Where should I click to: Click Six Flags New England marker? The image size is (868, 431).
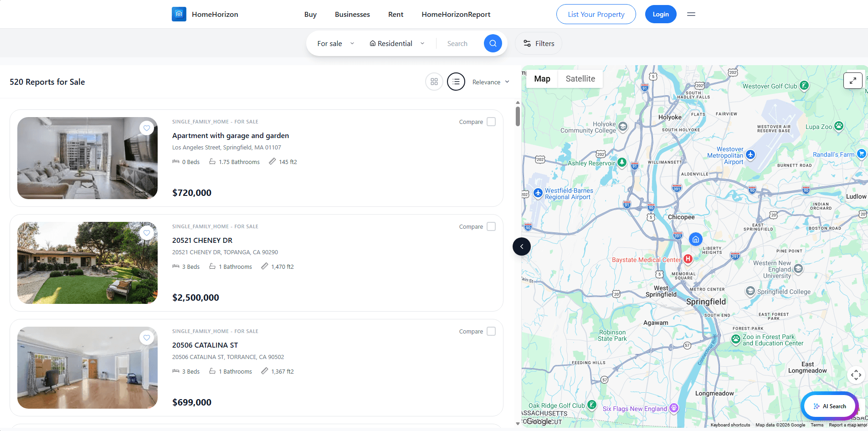point(674,408)
